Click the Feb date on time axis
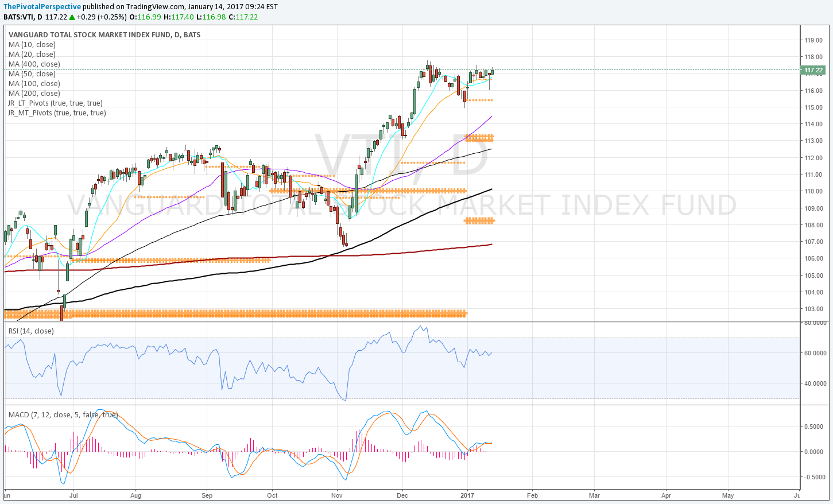 [x=532, y=495]
